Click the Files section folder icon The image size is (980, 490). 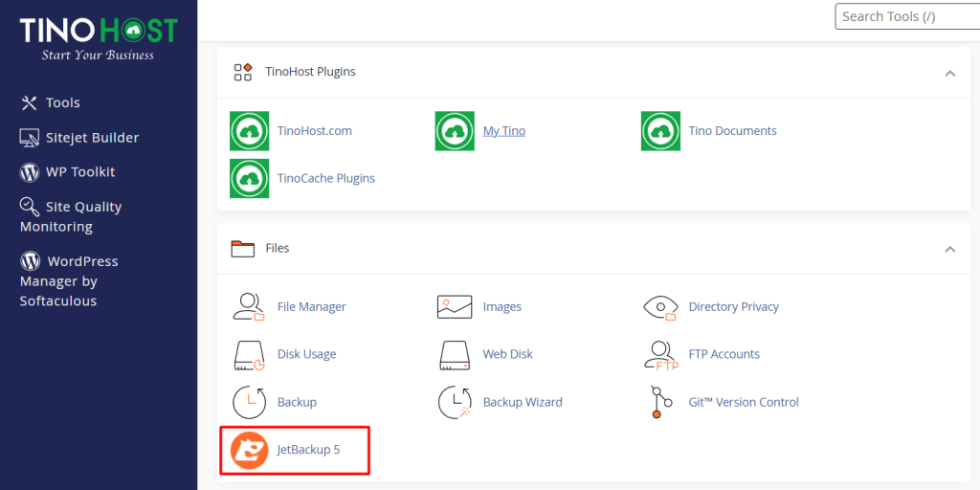tap(242, 248)
